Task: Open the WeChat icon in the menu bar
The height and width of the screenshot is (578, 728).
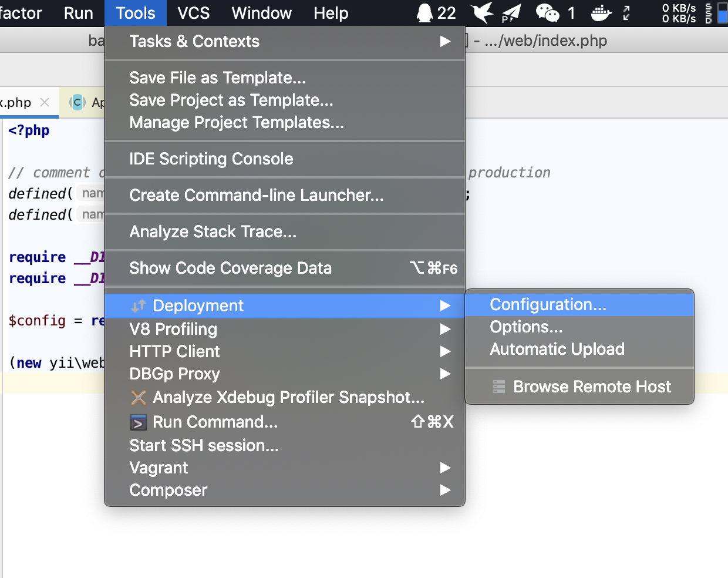Action: click(547, 13)
